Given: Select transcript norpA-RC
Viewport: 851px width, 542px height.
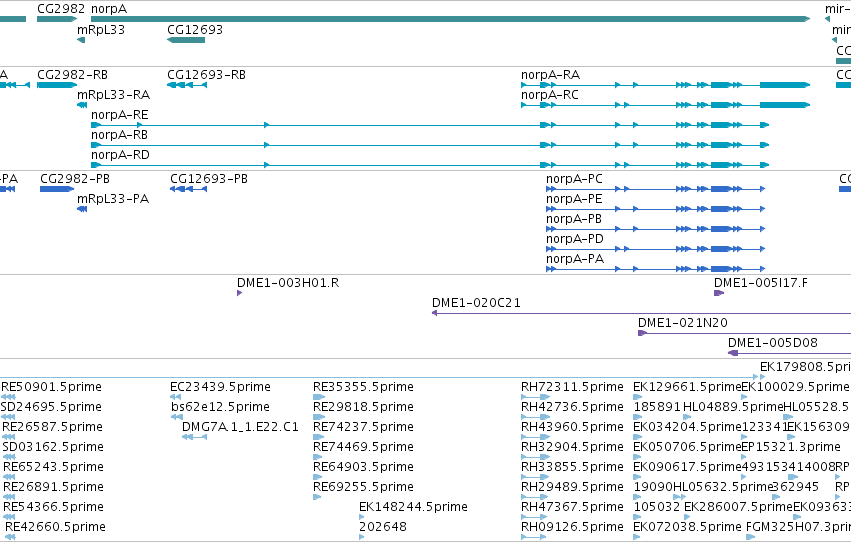Looking at the screenshot, I should (665, 105).
